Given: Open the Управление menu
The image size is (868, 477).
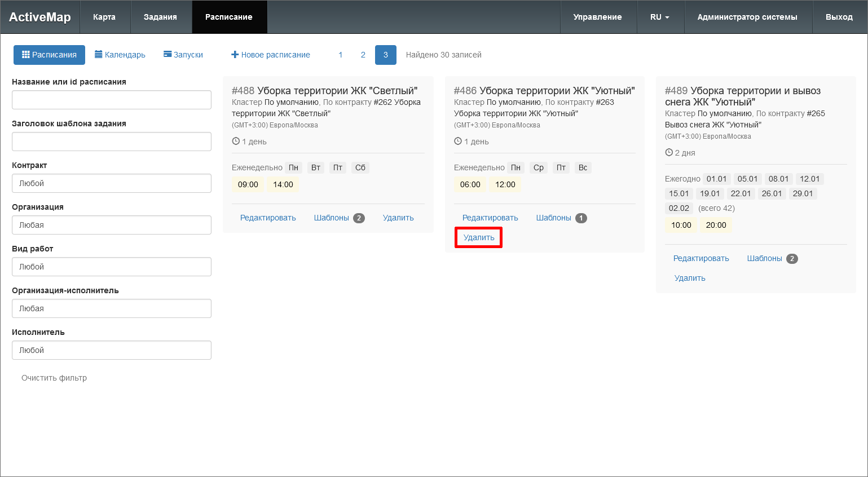Looking at the screenshot, I should (x=597, y=17).
